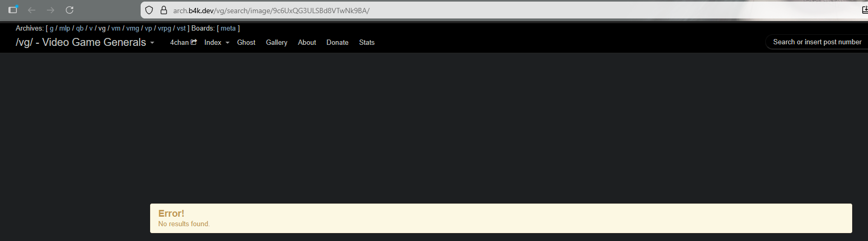Screen dimensions: 868x241
Task: Expand the /vg/ - Video Game Generals dropdown
Action: click(x=85, y=42)
